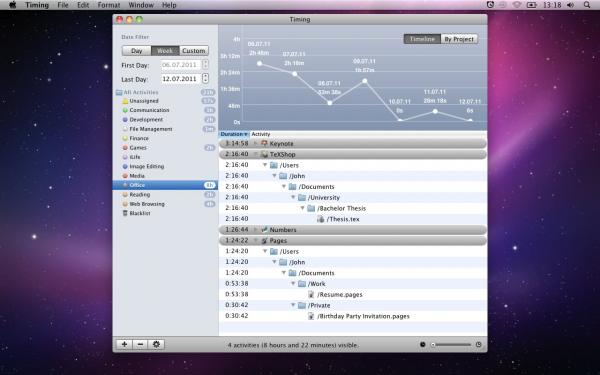Screen dimensions: 600x375
Task: Click the Thesis.tex file icon
Action: pos(321,219)
